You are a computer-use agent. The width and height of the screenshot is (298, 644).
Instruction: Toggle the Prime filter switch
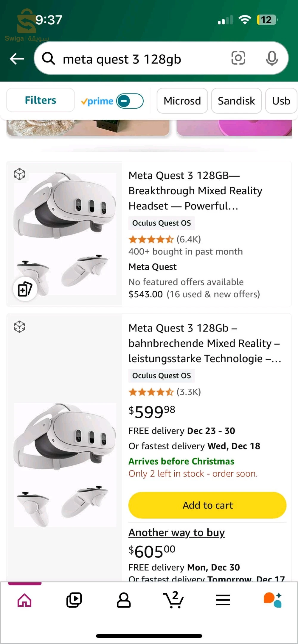(x=130, y=101)
